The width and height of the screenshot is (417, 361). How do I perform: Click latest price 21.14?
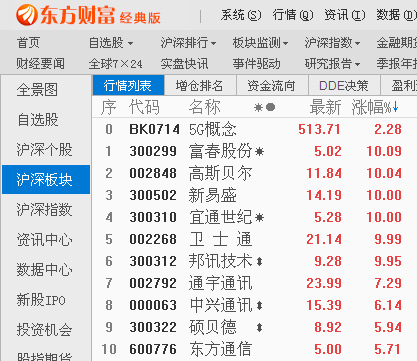point(324,239)
